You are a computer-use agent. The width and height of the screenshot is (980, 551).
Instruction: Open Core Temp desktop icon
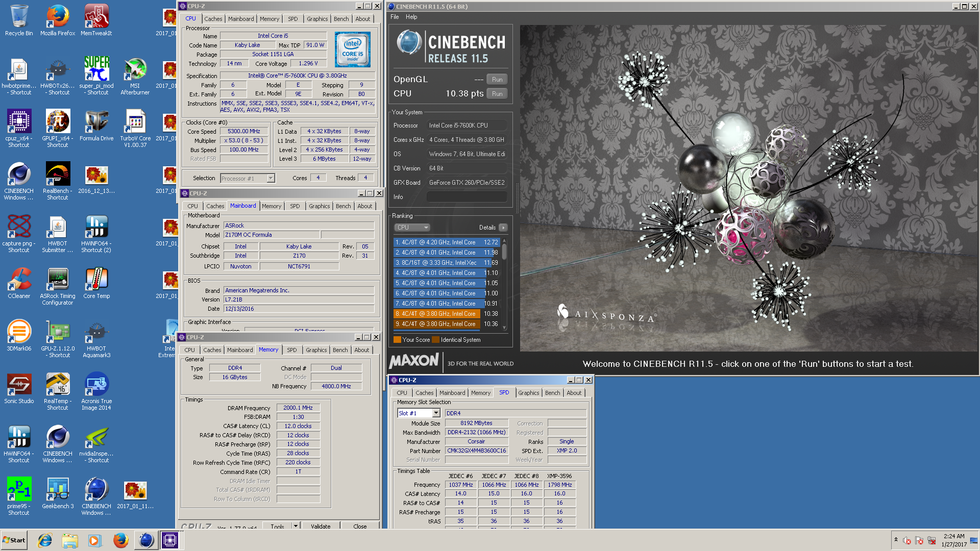click(96, 283)
